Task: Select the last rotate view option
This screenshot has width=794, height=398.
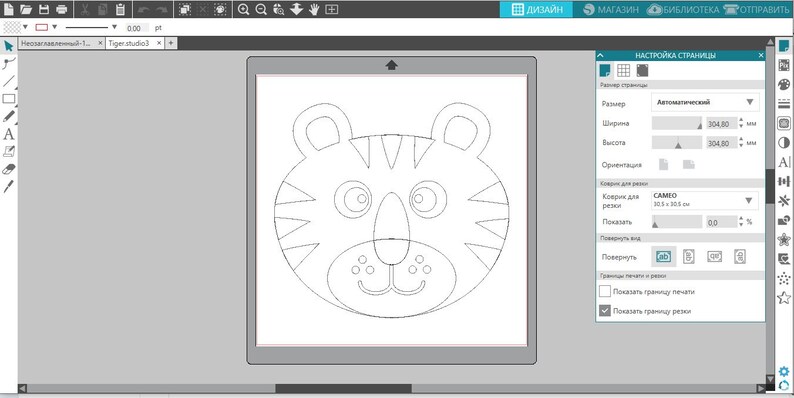Action: point(740,256)
